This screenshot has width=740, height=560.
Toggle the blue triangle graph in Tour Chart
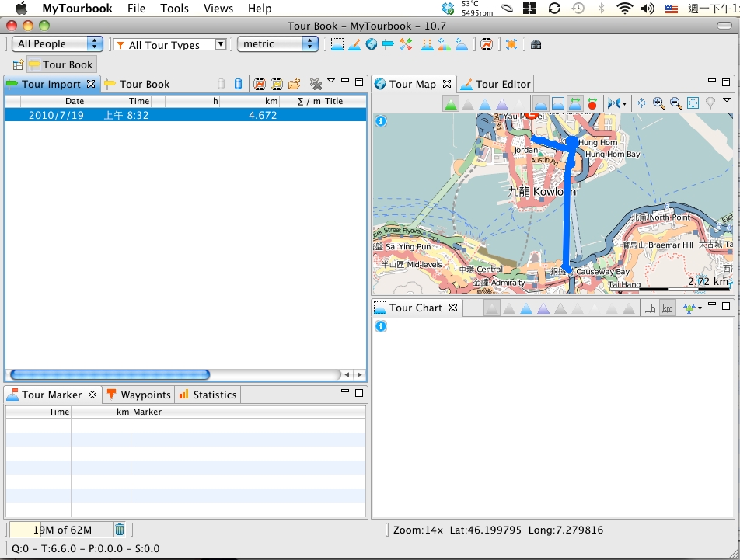(x=525, y=308)
